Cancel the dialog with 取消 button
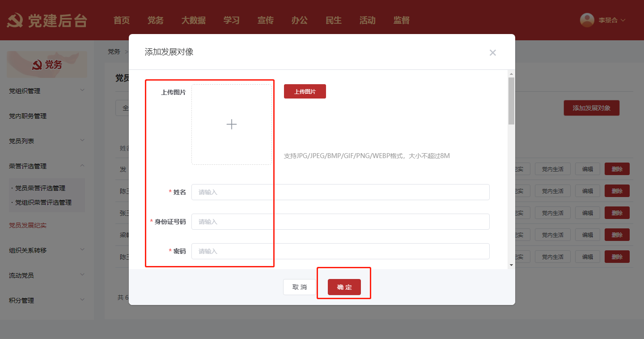The height and width of the screenshot is (339, 644). [300, 287]
